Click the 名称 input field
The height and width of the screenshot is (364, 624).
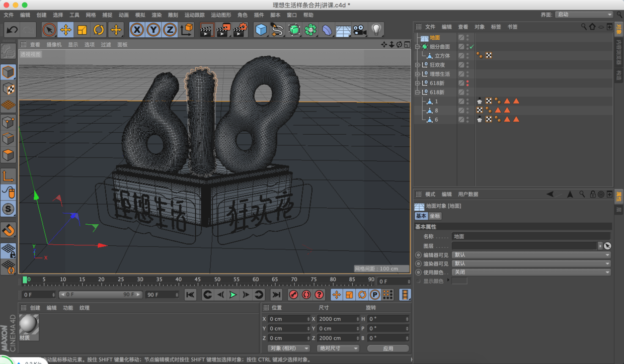click(x=531, y=236)
